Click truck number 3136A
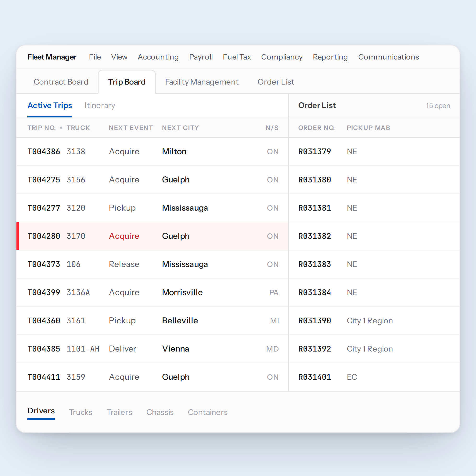Screen dimensions: 476x476 coord(78,293)
